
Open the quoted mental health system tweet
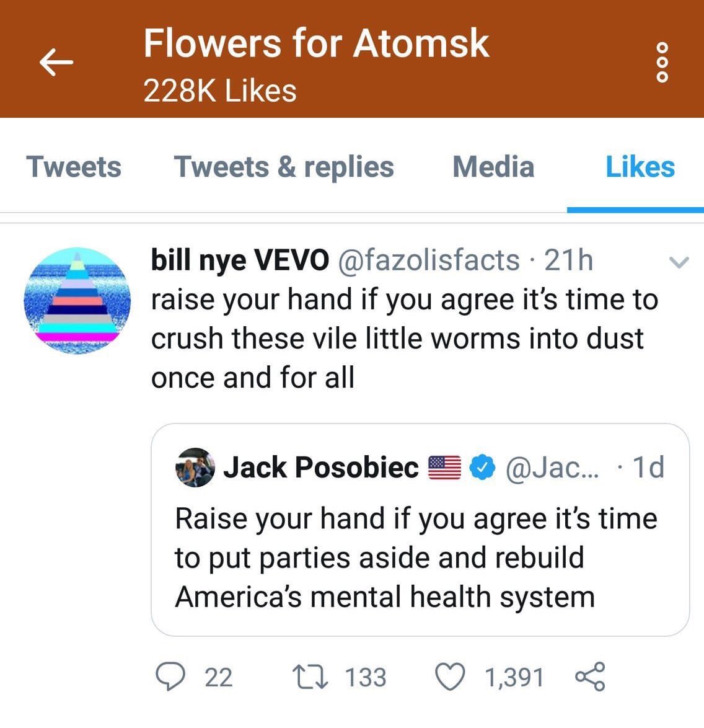[420, 530]
